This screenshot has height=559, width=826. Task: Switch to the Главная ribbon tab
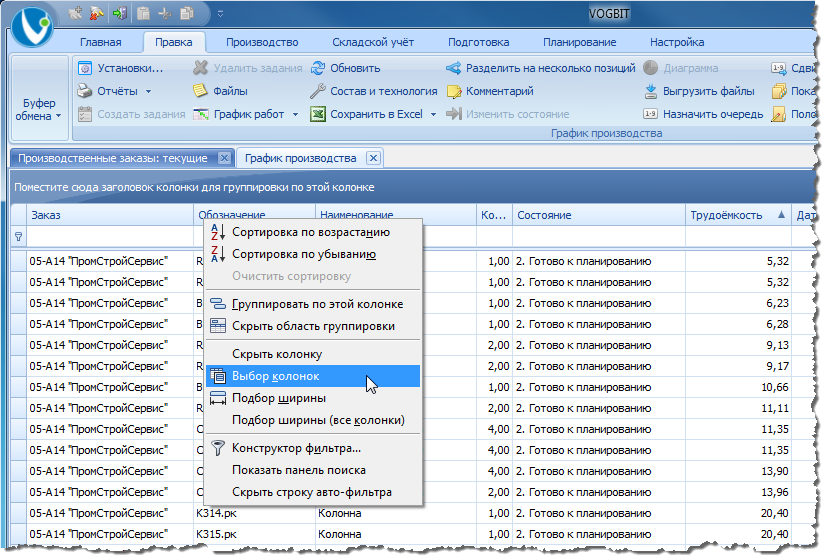(101, 42)
